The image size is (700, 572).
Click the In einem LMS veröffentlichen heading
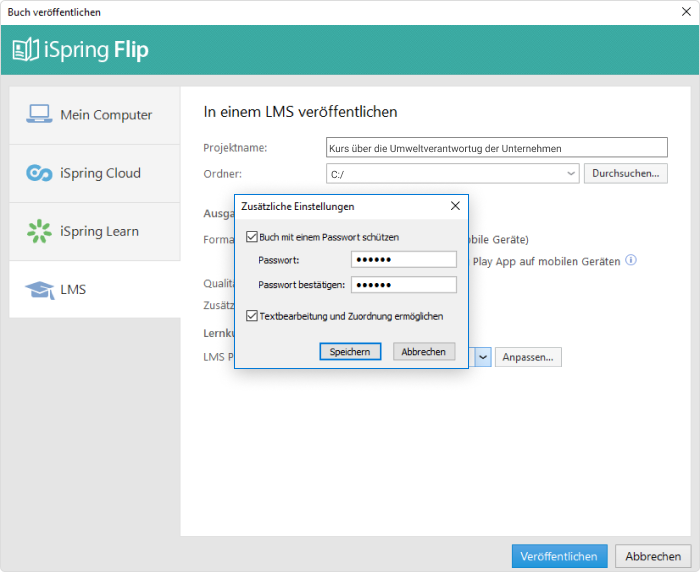tap(300, 112)
